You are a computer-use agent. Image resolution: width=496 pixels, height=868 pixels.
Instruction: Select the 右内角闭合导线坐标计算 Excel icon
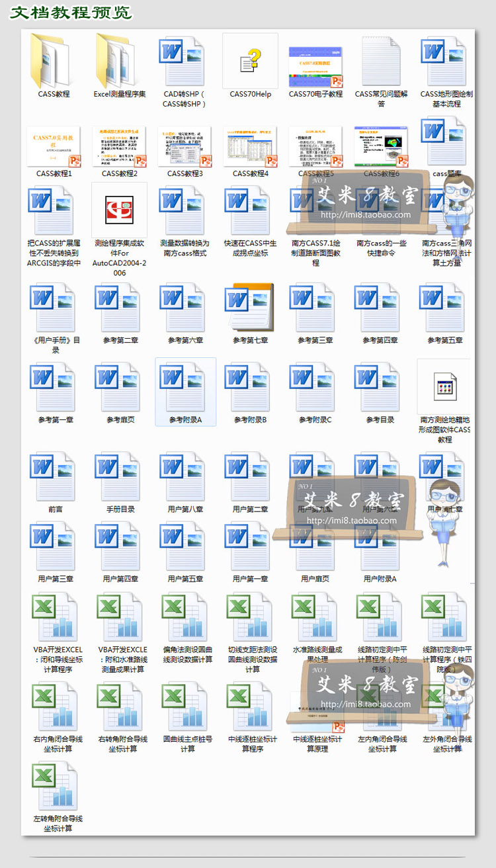(x=56, y=707)
